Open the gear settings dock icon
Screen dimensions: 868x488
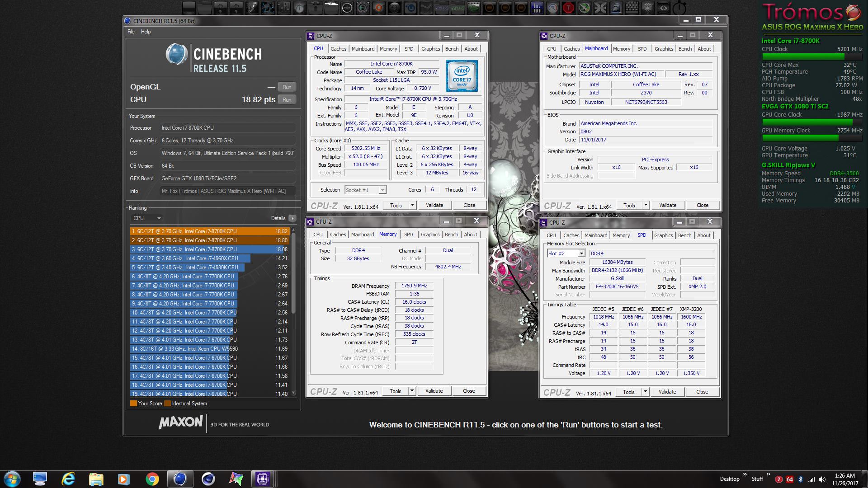point(647,8)
